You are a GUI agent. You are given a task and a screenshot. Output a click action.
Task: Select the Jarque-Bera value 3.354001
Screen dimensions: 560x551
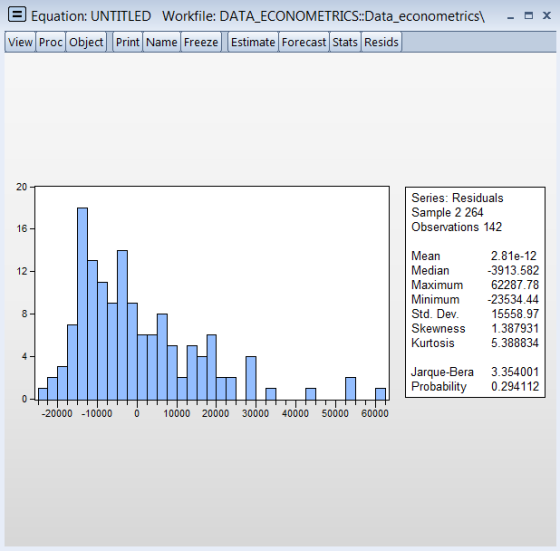point(515,372)
